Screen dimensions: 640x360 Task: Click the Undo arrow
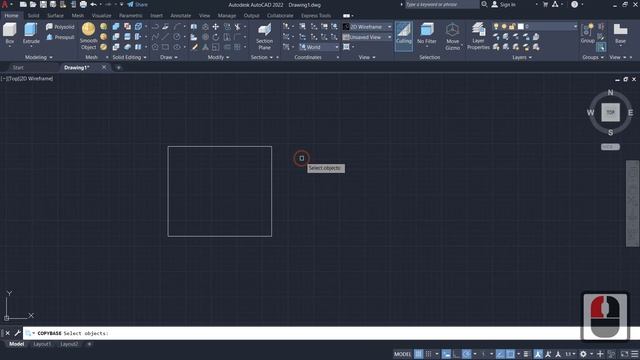click(x=93, y=4)
